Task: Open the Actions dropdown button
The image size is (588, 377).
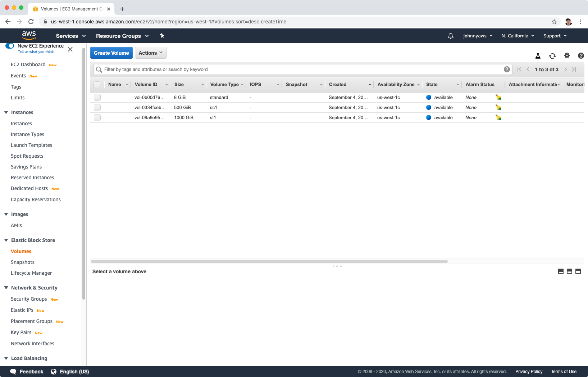Action: click(151, 53)
